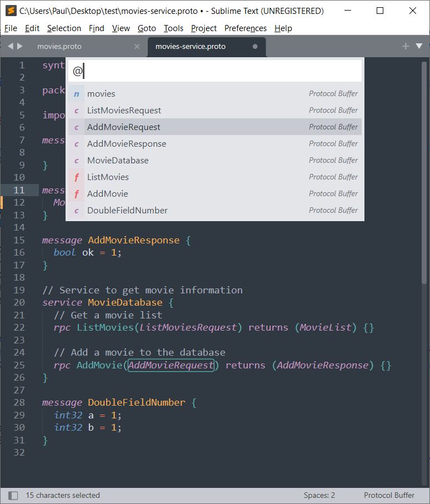Open the File menu
Image resolution: width=430 pixels, height=504 pixels.
tap(11, 28)
